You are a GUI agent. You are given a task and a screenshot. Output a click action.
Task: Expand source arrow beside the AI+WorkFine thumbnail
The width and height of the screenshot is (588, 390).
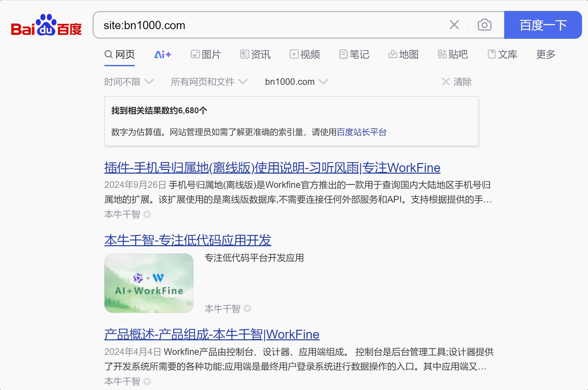click(247, 308)
